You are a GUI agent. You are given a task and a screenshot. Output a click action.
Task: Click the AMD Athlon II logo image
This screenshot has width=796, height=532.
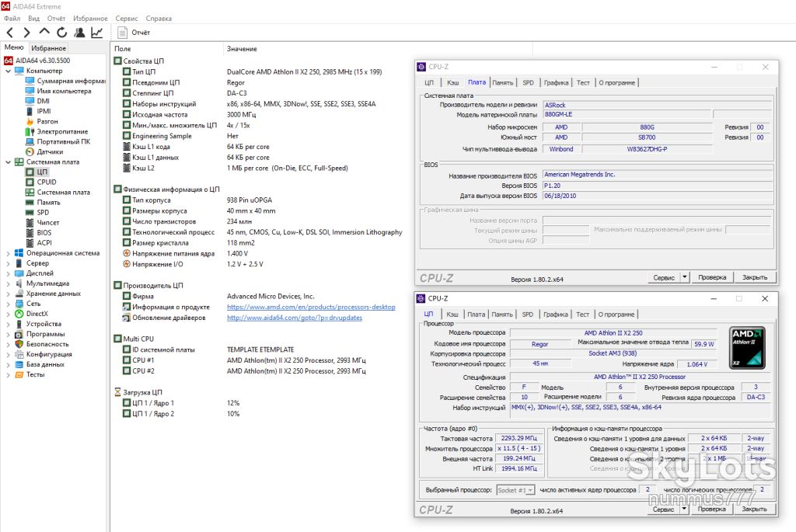coord(747,347)
